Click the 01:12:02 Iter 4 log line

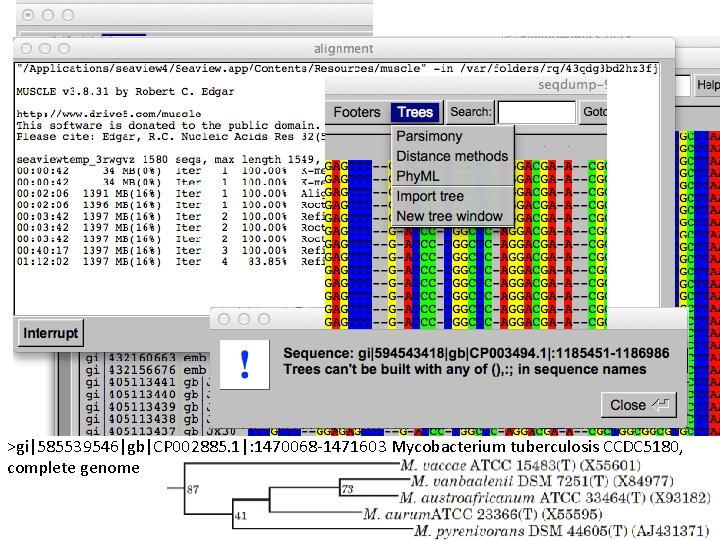click(x=170, y=262)
